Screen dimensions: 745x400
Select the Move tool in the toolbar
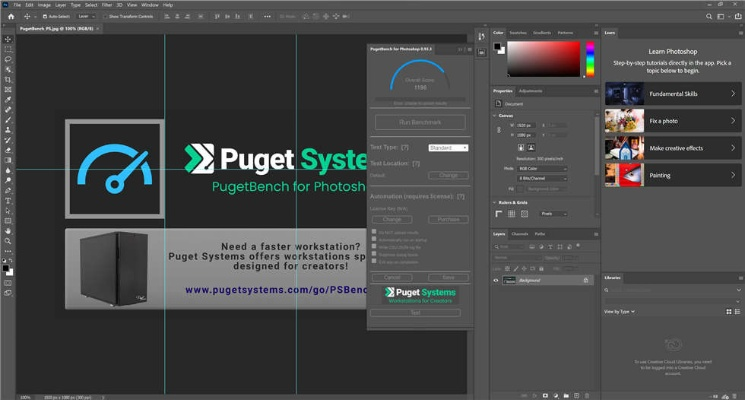[x=8, y=39]
